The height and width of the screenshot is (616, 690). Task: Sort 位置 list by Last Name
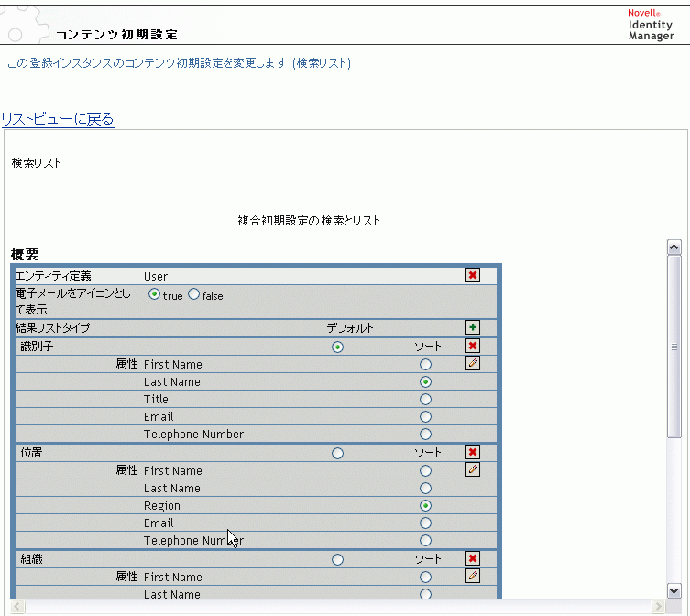[425, 489]
